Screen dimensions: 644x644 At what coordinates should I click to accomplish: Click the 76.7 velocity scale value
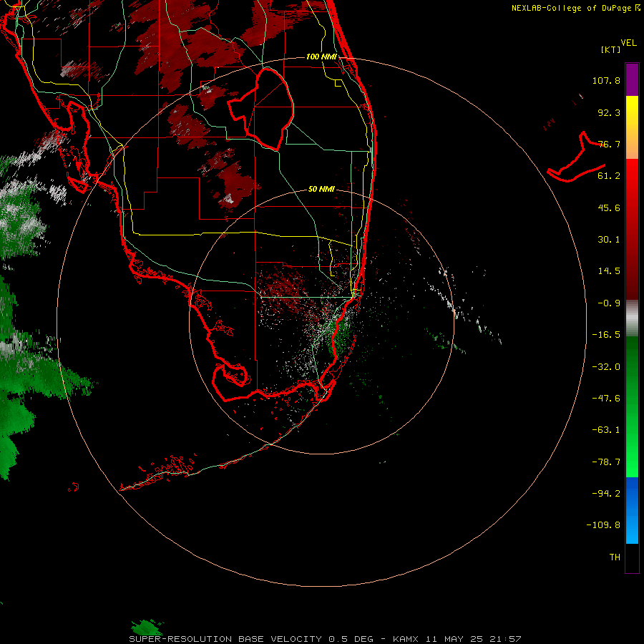pos(609,144)
